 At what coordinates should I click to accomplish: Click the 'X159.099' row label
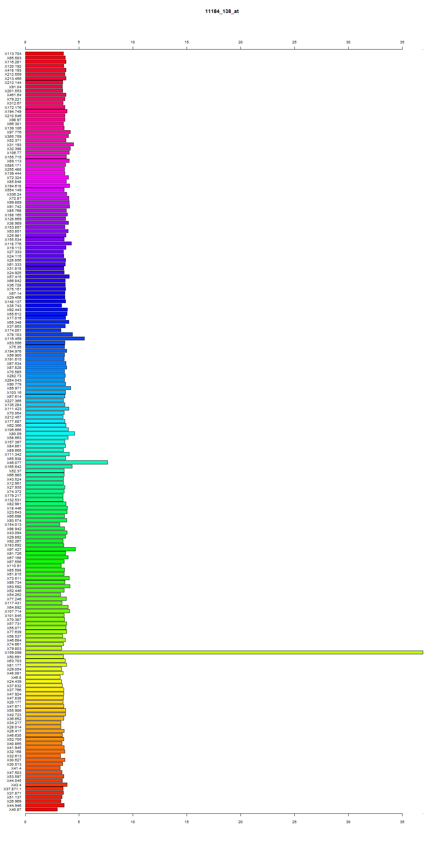click(x=13, y=652)
